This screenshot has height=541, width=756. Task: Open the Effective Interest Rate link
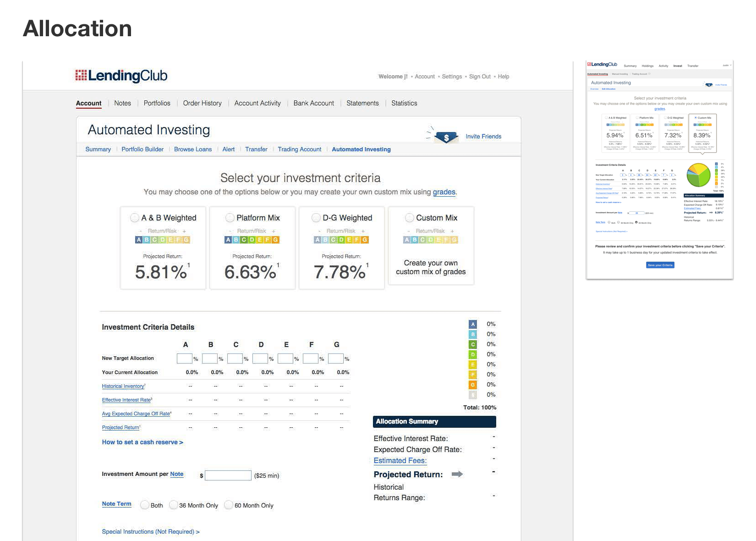127,400
